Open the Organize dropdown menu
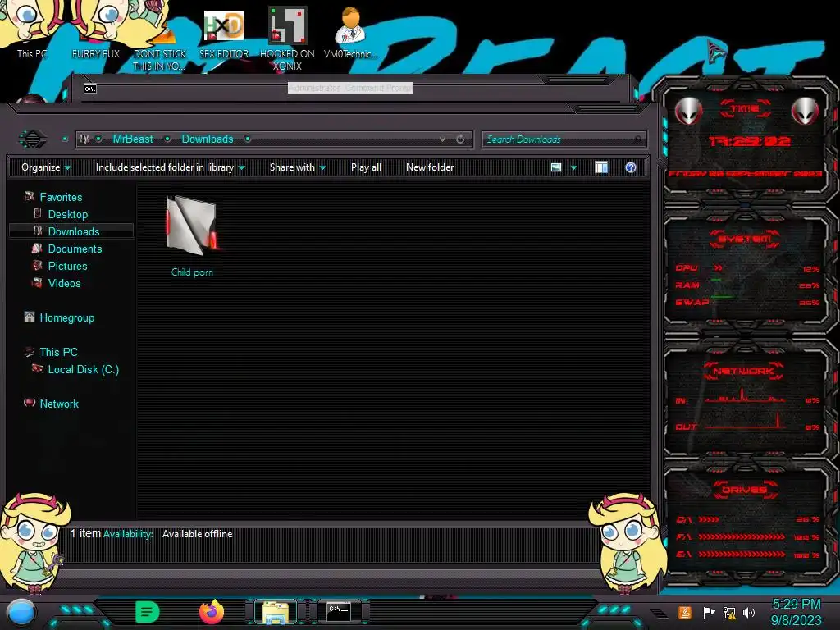The image size is (840, 630). pyautogui.click(x=46, y=167)
